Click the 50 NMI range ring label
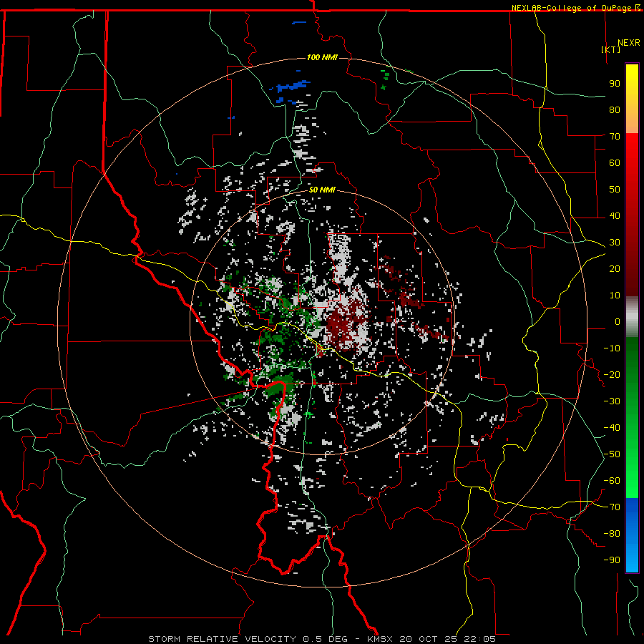This screenshot has width=644, height=644. [x=322, y=190]
